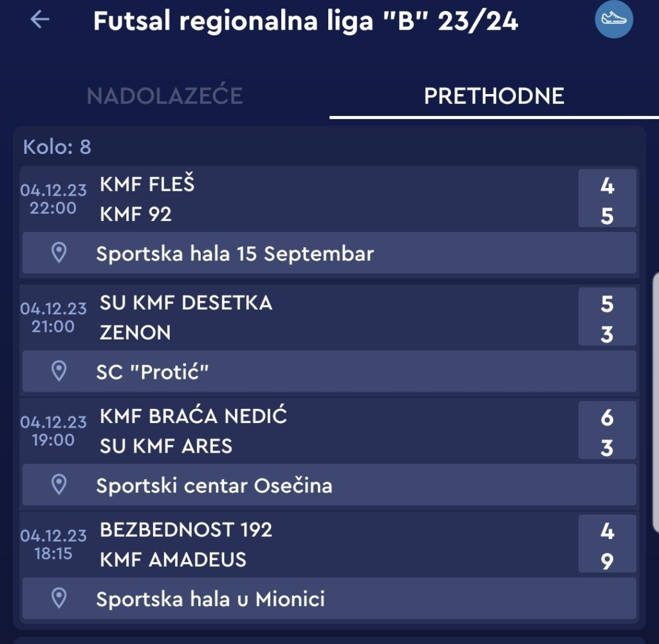Open the KMF AMADEUS team entry
Image resolution: width=659 pixels, height=644 pixels.
[173, 559]
